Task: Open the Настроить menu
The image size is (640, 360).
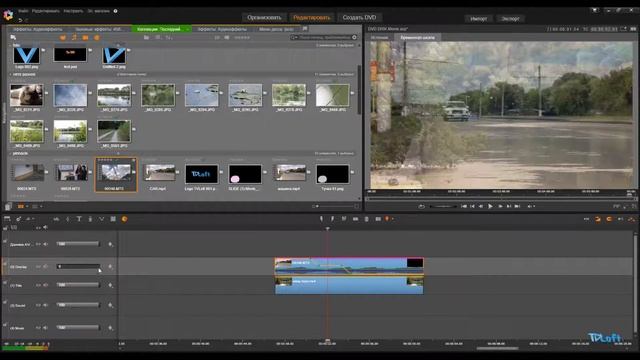Action: click(73, 11)
